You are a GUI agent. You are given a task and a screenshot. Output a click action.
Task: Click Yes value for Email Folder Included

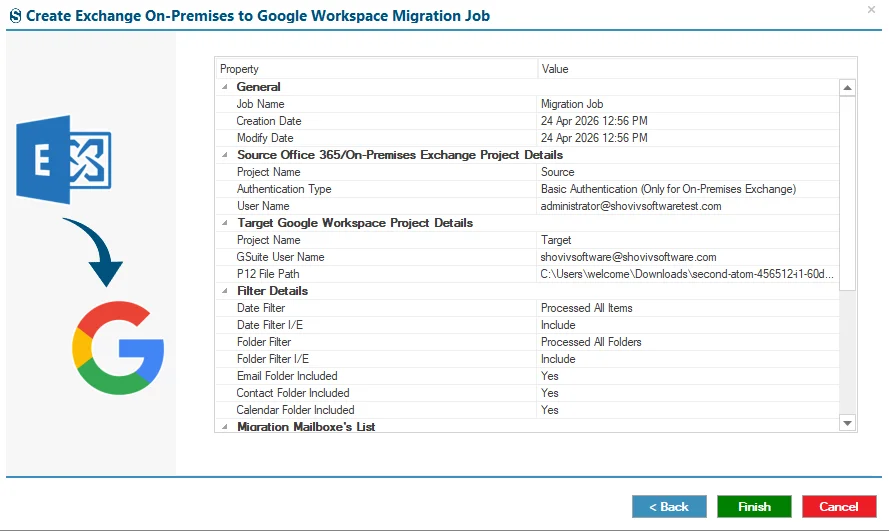pos(549,376)
